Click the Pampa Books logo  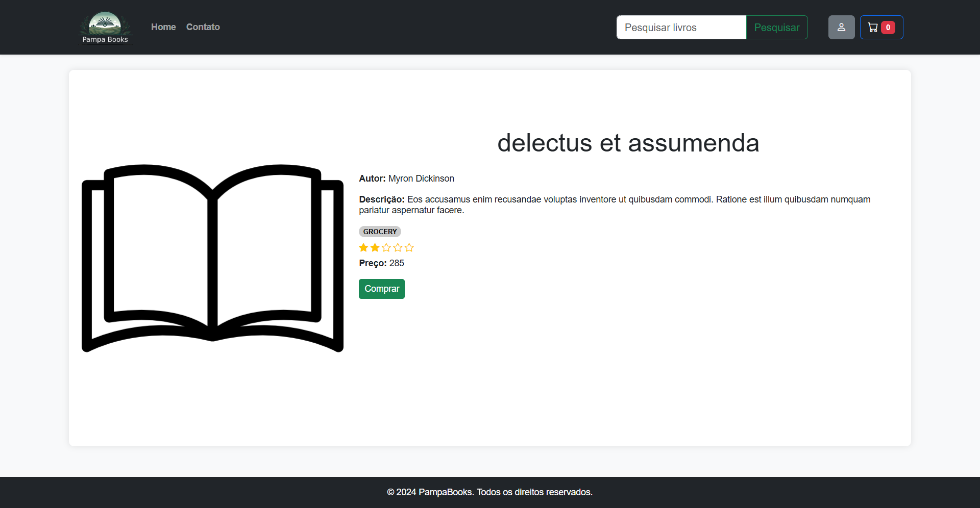tap(106, 27)
